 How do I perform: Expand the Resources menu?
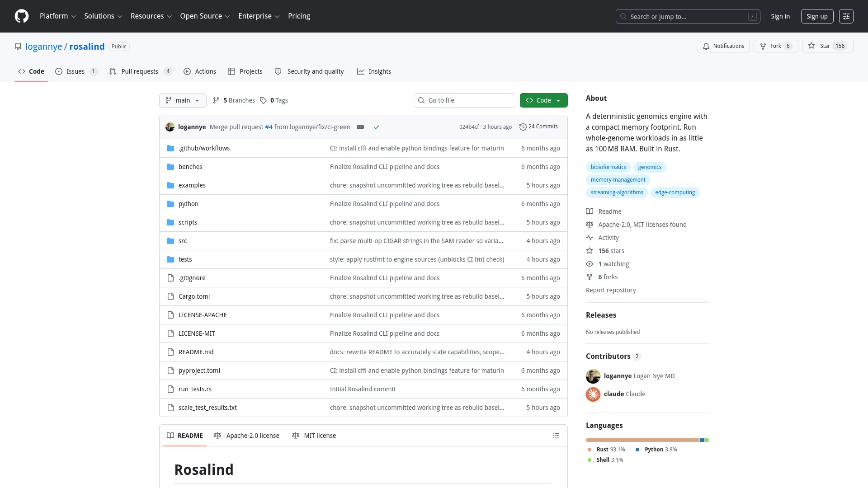pyautogui.click(x=151, y=16)
